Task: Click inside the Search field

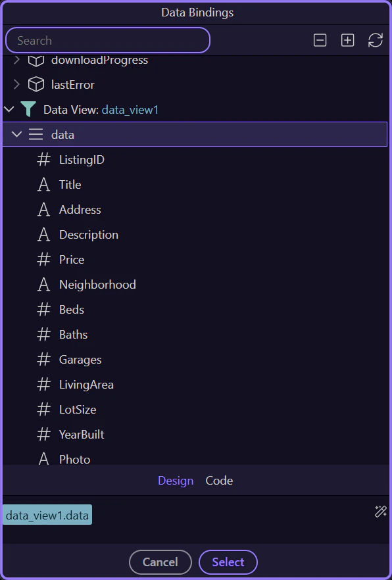Action: 107,40
